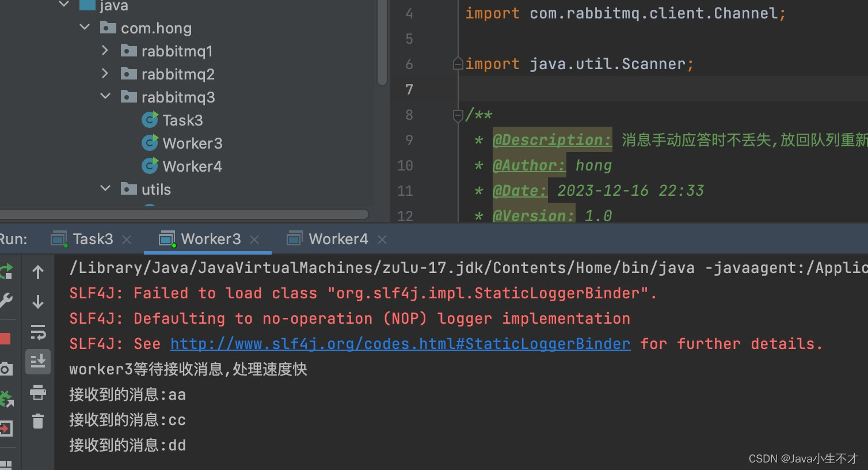868x470 pixels.
Task: Select Worker4 class in project tree
Action: point(192,166)
